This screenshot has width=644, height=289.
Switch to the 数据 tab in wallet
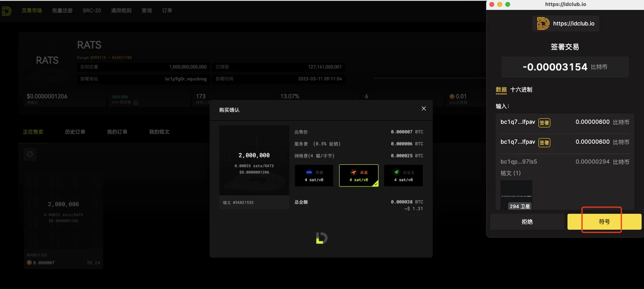(501, 90)
